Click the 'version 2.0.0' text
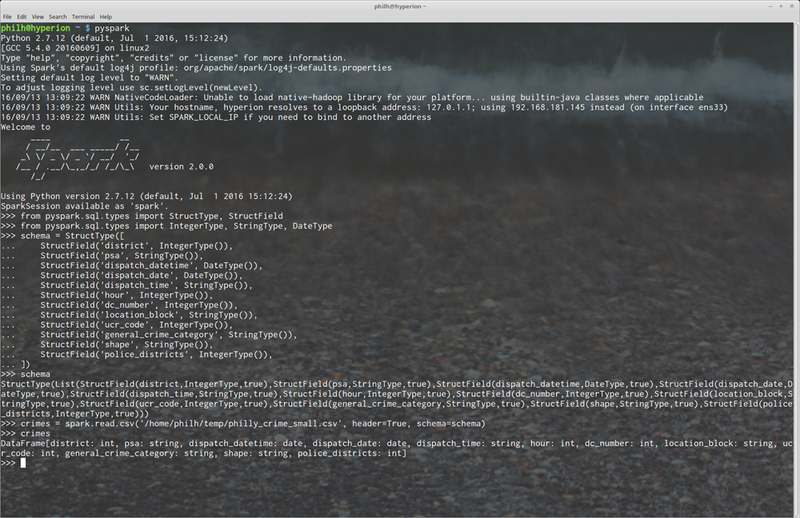This screenshot has height=518, width=800. tap(181, 167)
